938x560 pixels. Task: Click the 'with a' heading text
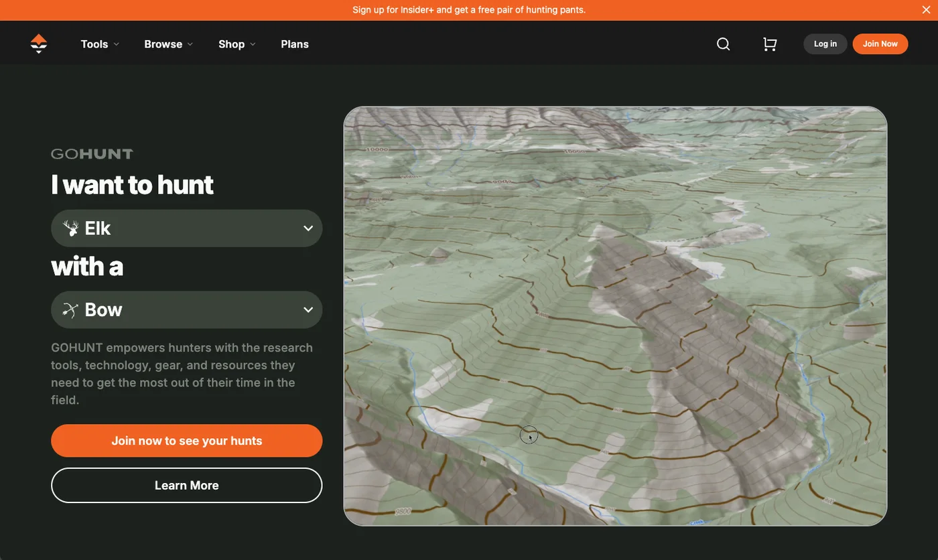[x=87, y=266]
